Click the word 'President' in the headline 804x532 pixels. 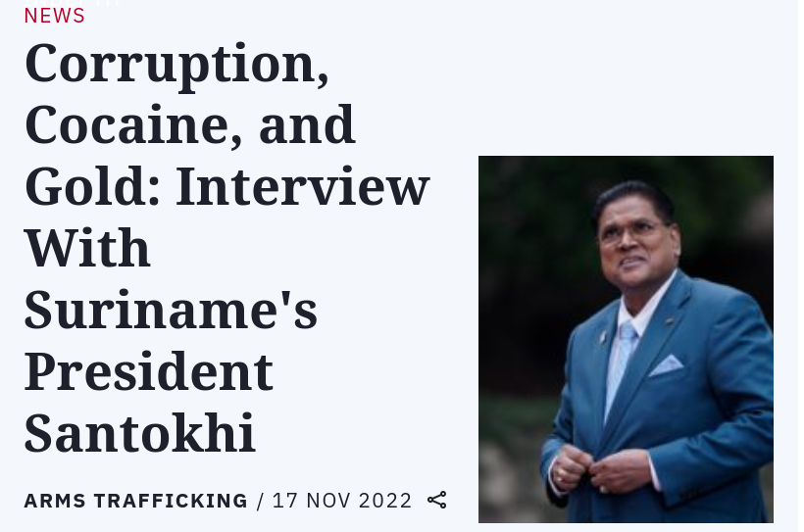tap(149, 371)
